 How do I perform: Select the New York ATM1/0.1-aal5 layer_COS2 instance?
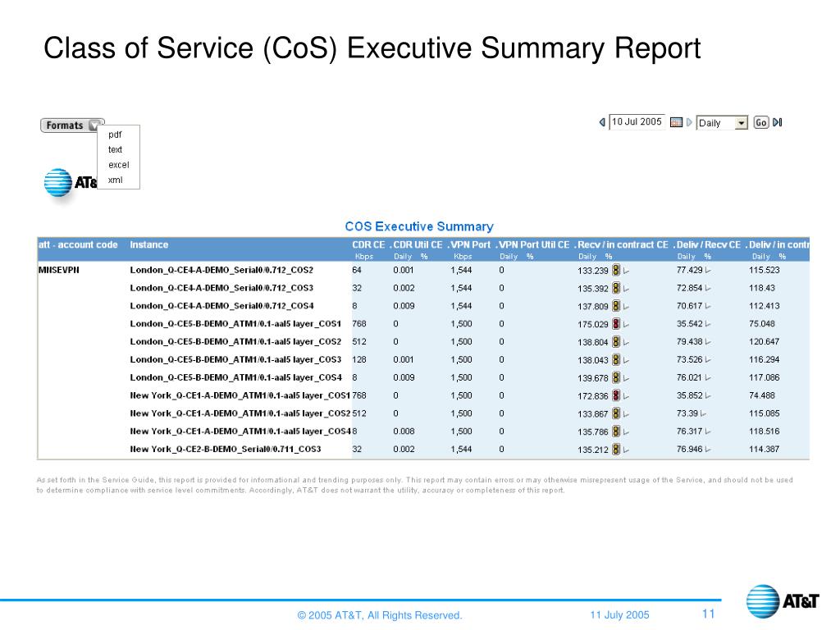[240, 413]
